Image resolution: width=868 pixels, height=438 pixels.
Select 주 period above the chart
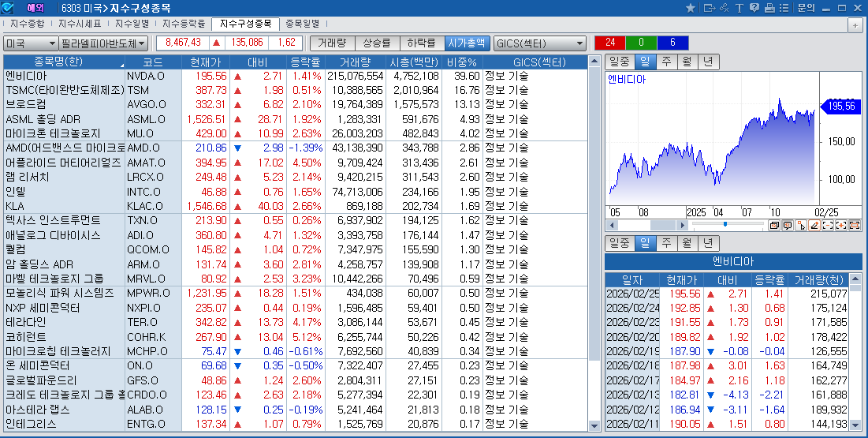pyautogui.click(x=666, y=62)
